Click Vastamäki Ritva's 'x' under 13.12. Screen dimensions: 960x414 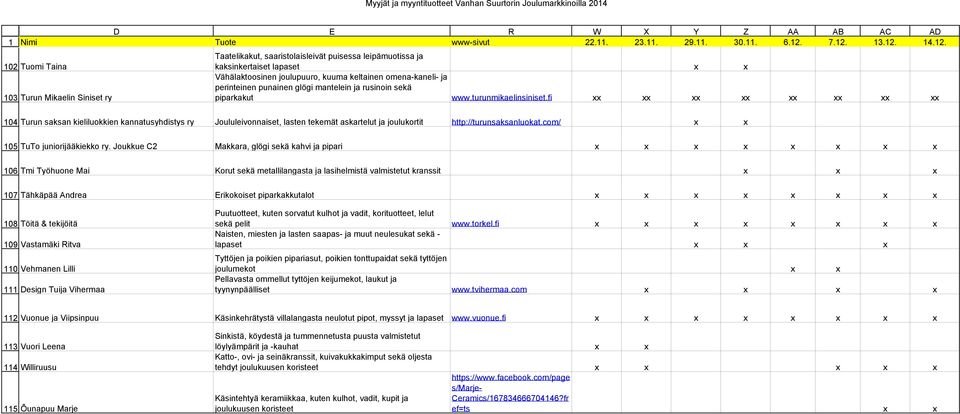click(885, 245)
